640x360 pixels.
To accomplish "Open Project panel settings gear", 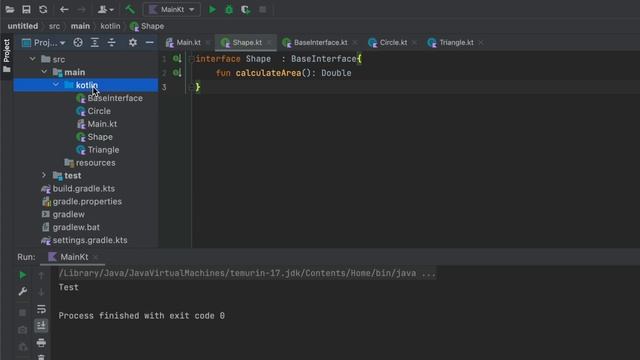I will [133, 42].
